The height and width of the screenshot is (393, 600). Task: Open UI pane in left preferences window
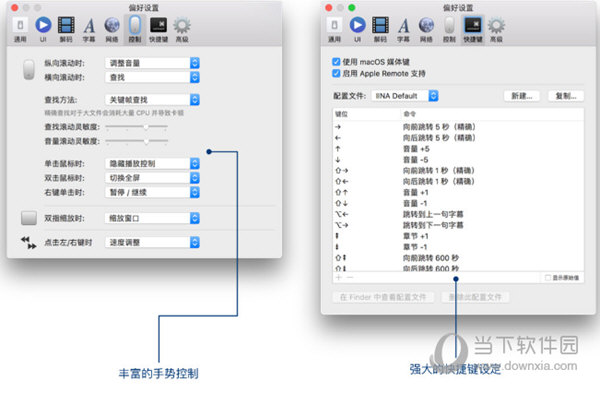pos(43,30)
